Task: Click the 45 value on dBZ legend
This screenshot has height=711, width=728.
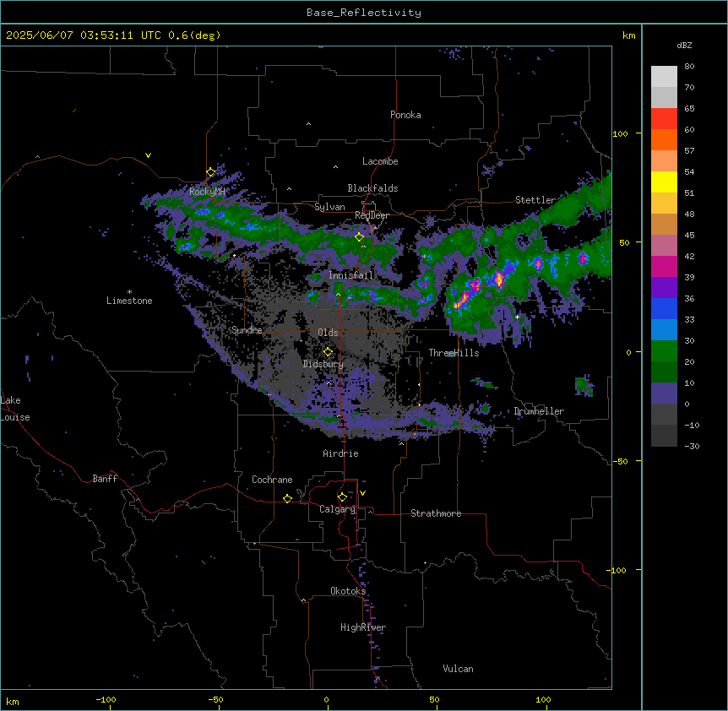Action: click(689, 235)
